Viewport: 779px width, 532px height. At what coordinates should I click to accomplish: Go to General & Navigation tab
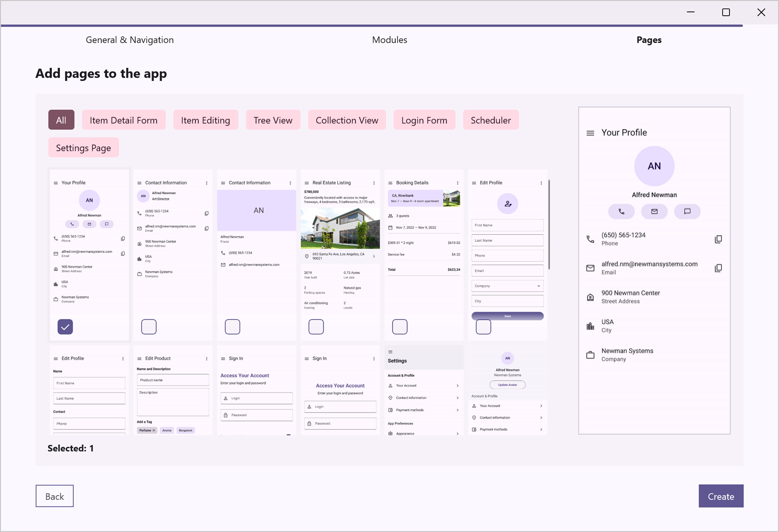point(130,40)
